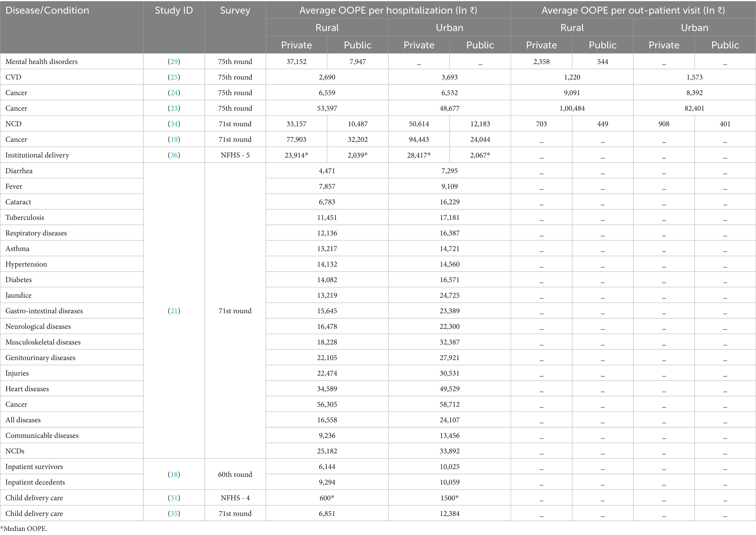Open study reference link (36)
The width and height of the screenshot is (756, 535).
[174, 155]
